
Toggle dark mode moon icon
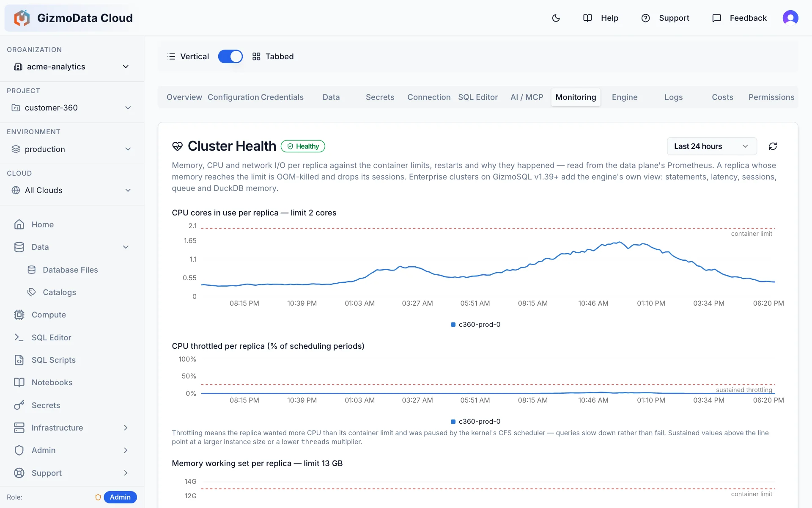pos(556,18)
